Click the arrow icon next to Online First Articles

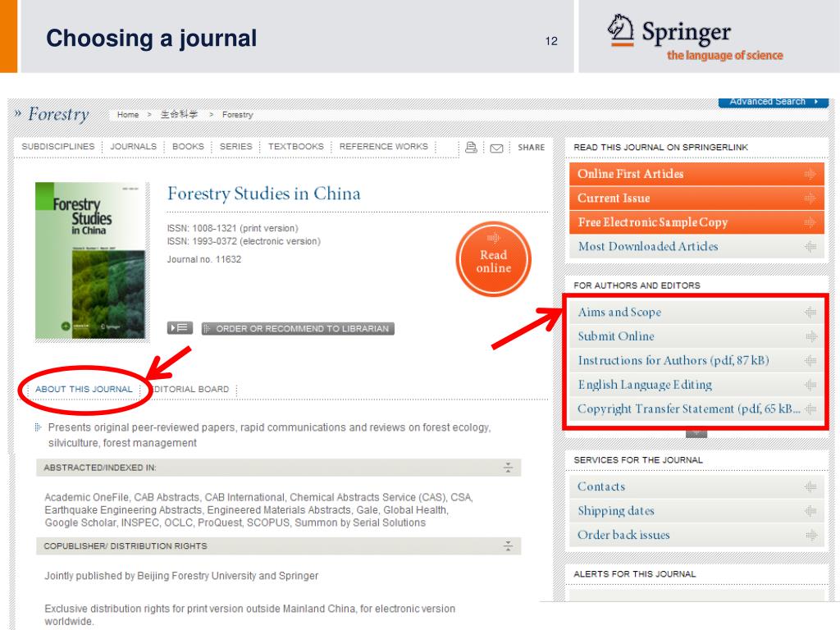tap(810, 174)
